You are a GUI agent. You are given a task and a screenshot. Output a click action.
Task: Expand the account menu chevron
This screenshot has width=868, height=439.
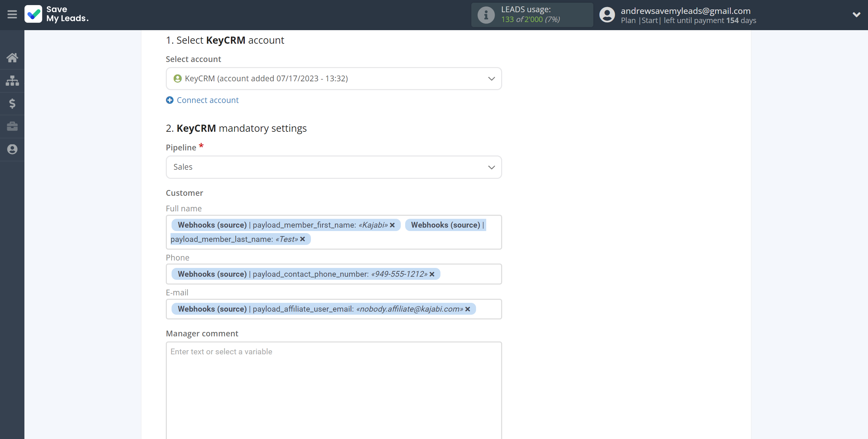pos(856,15)
